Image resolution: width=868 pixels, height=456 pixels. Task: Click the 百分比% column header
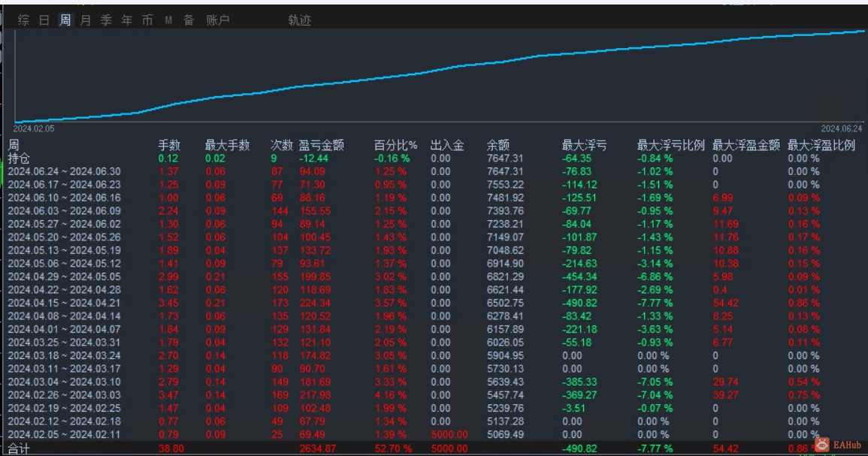(x=395, y=145)
